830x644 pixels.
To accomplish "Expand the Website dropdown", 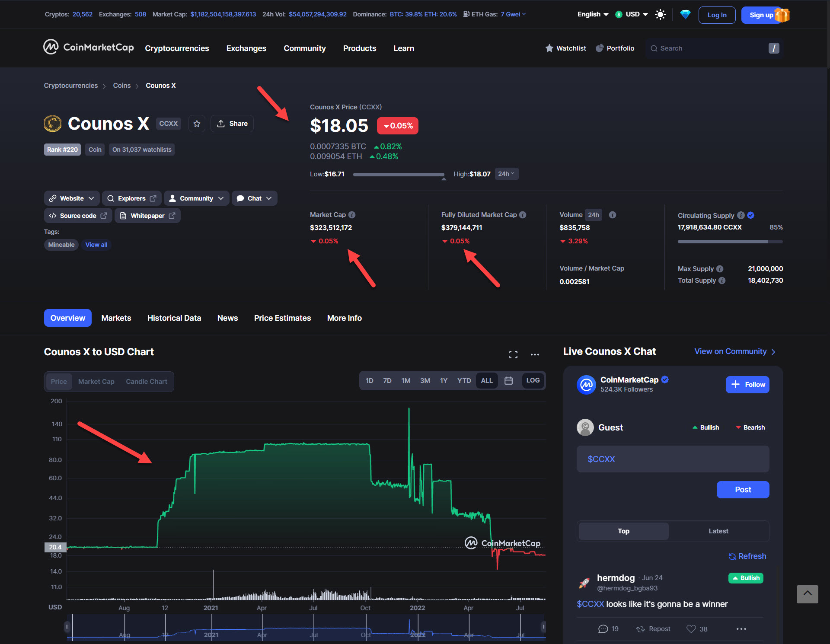I will (x=72, y=198).
